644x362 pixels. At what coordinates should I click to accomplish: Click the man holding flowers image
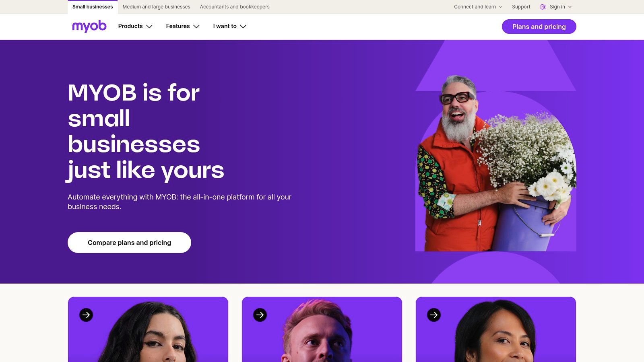(x=496, y=163)
